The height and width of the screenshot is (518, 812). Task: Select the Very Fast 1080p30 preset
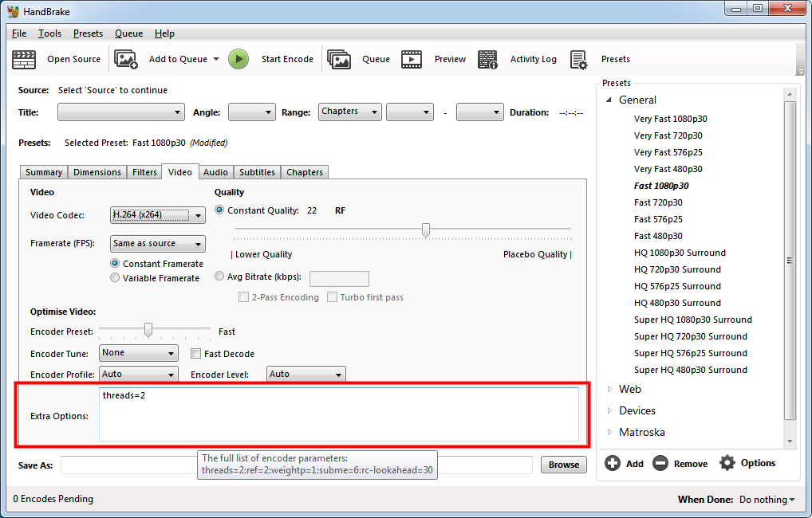coord(671,119)
